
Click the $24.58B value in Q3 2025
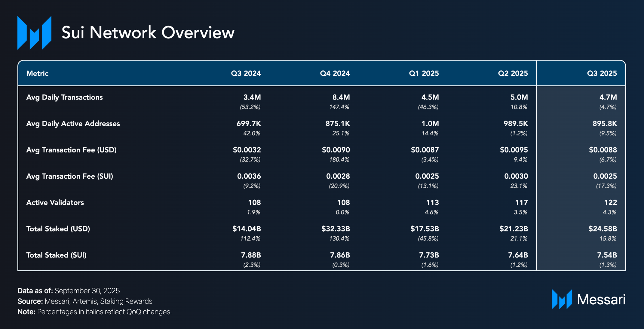click(x=603, y=229)
